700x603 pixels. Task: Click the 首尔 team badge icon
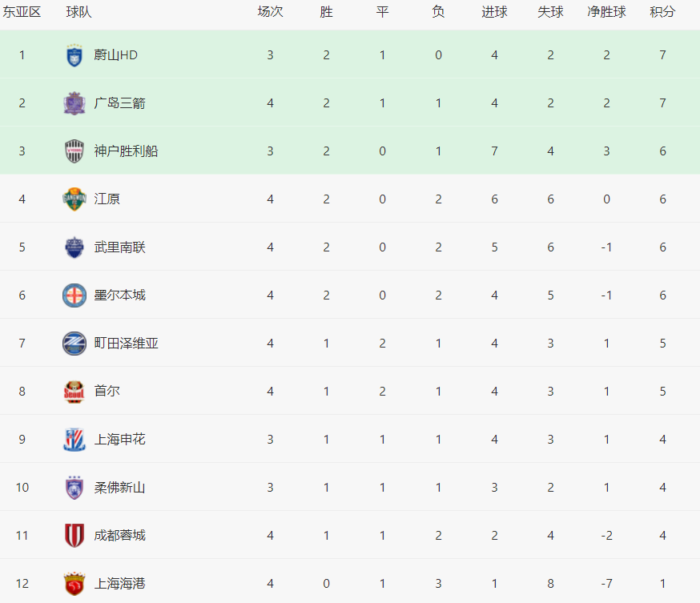[x=74, y=392]
